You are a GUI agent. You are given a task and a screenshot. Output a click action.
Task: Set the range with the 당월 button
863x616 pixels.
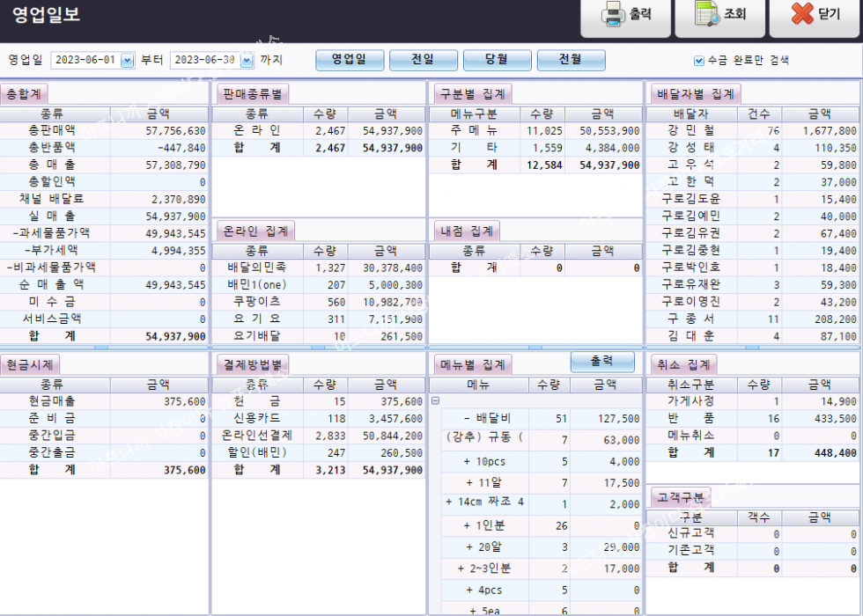click(497, 60)
